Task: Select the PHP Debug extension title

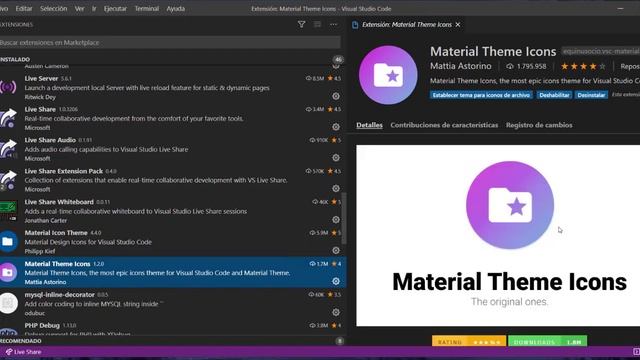Action: 42,325
